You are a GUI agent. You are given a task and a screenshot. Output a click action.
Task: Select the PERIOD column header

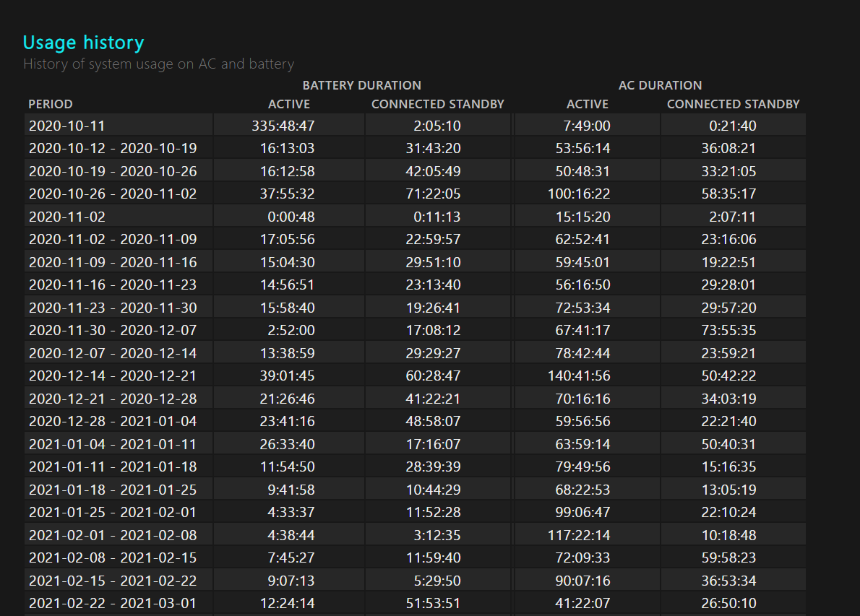click(51, 104)
